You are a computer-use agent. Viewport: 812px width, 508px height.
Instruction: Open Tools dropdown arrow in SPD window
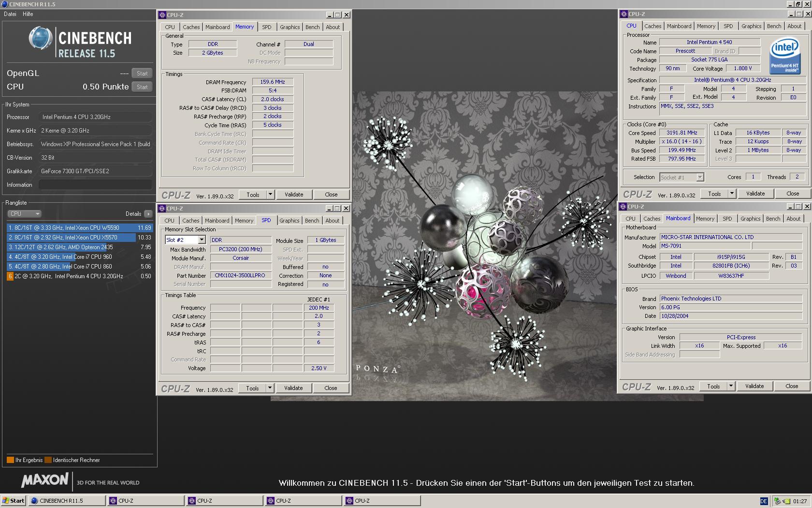(270, 388)
